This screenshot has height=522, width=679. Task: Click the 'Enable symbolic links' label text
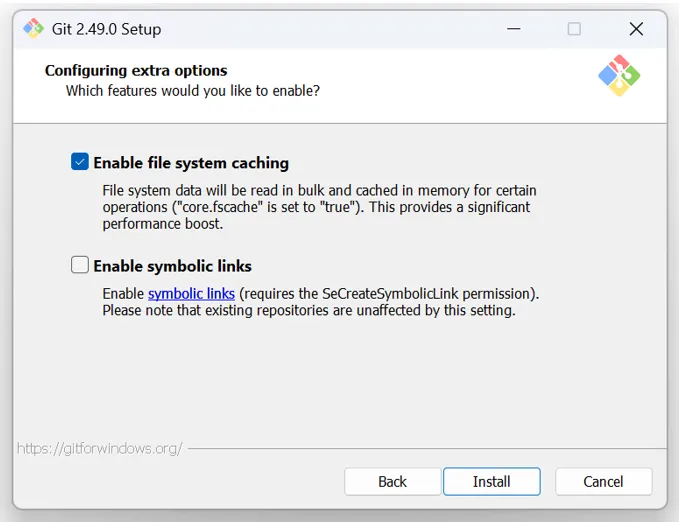(x=172, y=266)
